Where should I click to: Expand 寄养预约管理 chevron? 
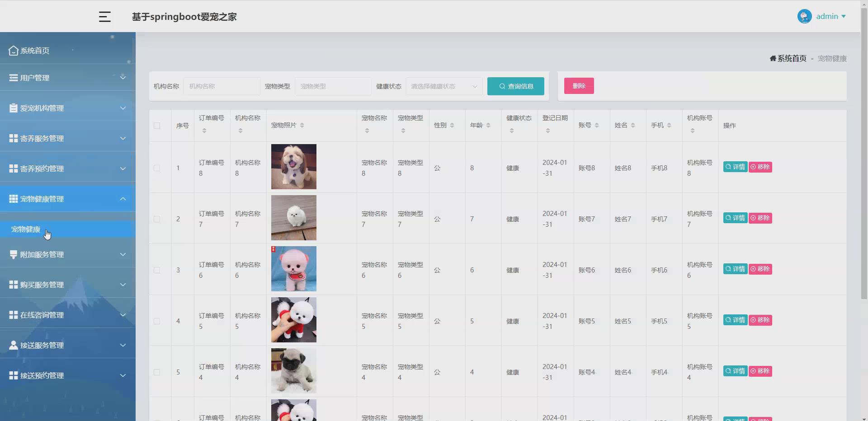tap(123, 168)
